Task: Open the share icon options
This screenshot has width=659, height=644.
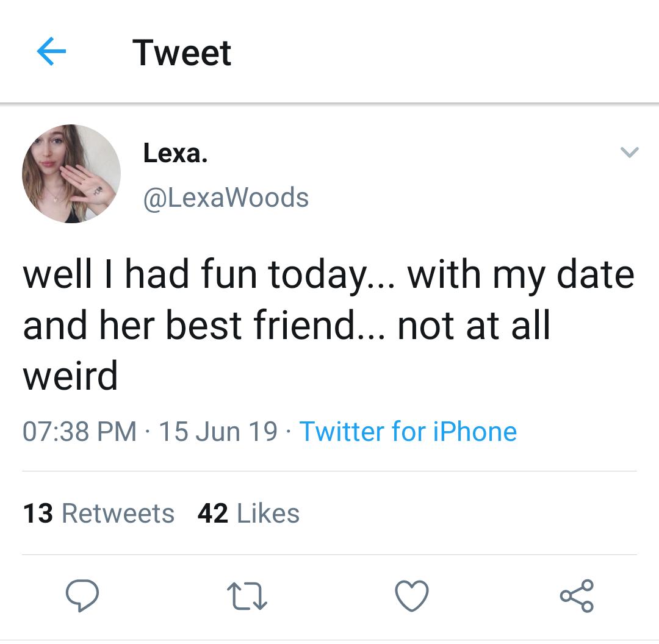Action: click(577, 596)
